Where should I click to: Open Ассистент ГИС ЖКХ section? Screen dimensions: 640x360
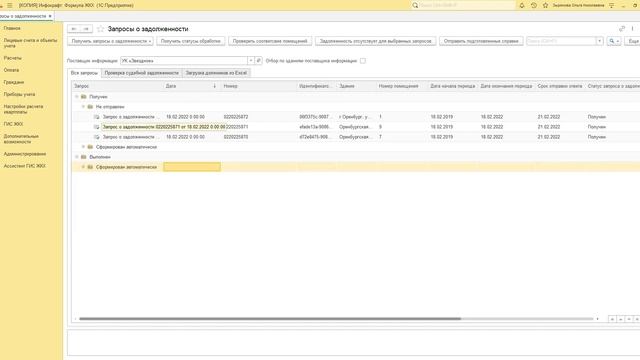pyautogui.click(x=24, y=166)
